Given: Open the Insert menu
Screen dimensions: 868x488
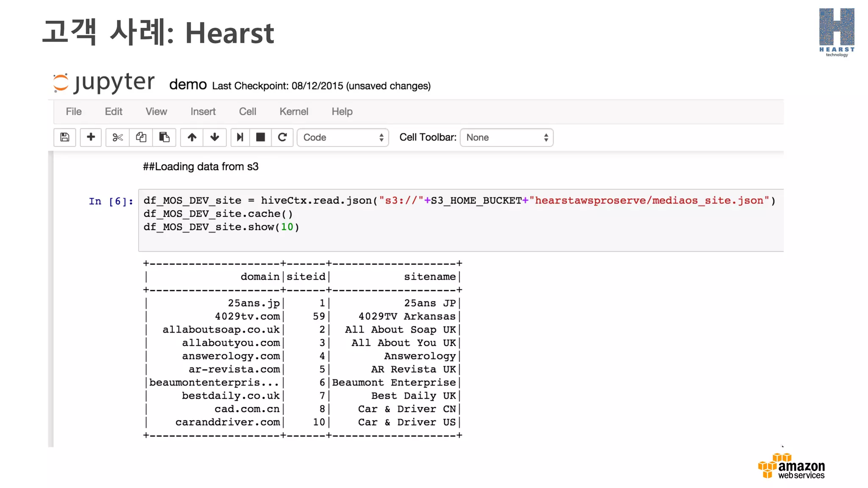Looking at the screenshot, I should pyautogui.click(x=203, y=111).
